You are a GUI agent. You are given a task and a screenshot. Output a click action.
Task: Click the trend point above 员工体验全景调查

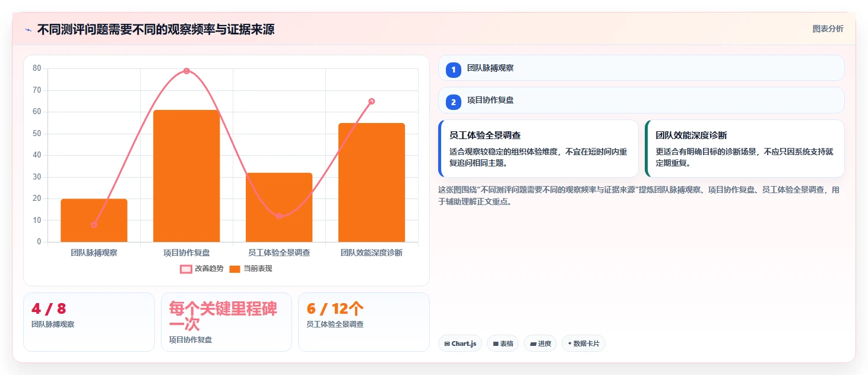coord(279,216)
